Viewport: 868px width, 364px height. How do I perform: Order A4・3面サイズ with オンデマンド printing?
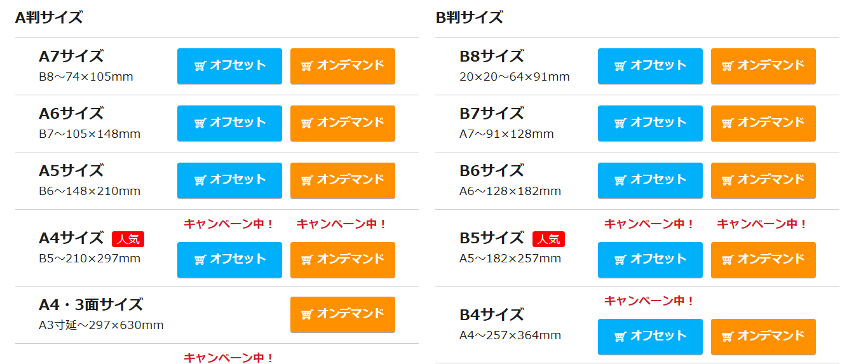coord(342,314)
